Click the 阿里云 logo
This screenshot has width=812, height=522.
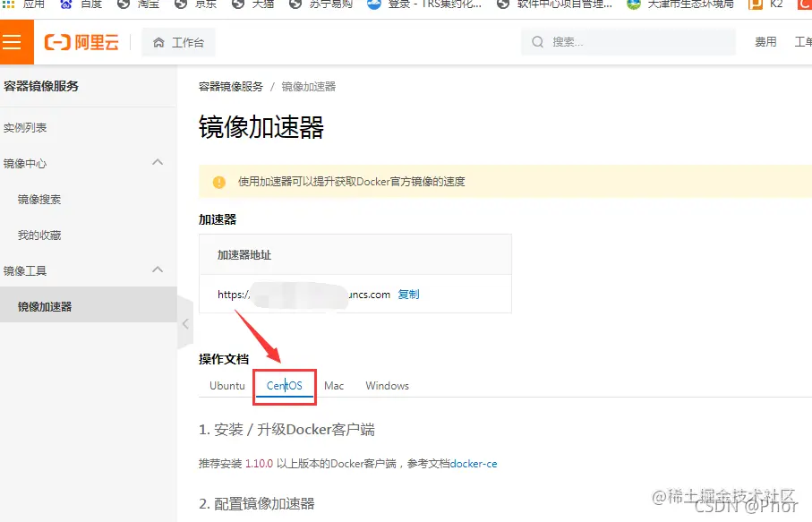point(81,41)
